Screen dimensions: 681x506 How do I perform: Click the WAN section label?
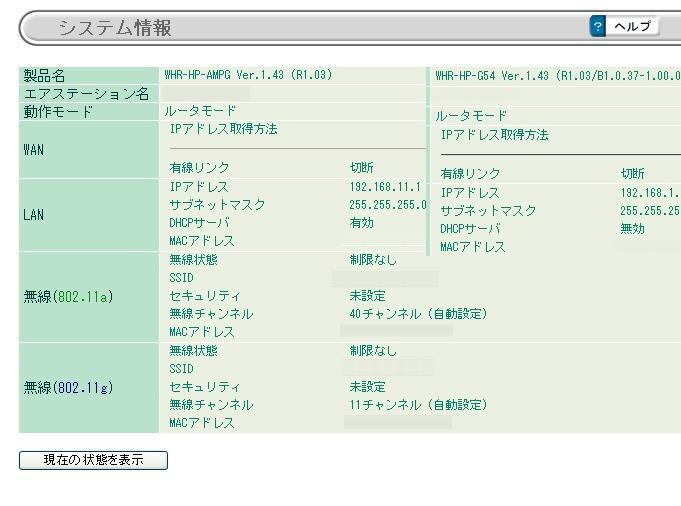click(33, 150)
